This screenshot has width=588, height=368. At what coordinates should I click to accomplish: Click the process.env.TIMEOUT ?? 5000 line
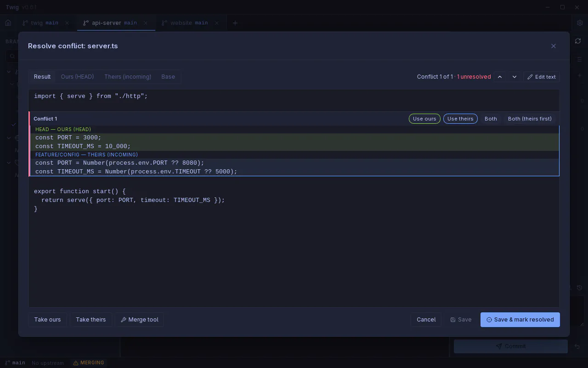tap(294, 172)
